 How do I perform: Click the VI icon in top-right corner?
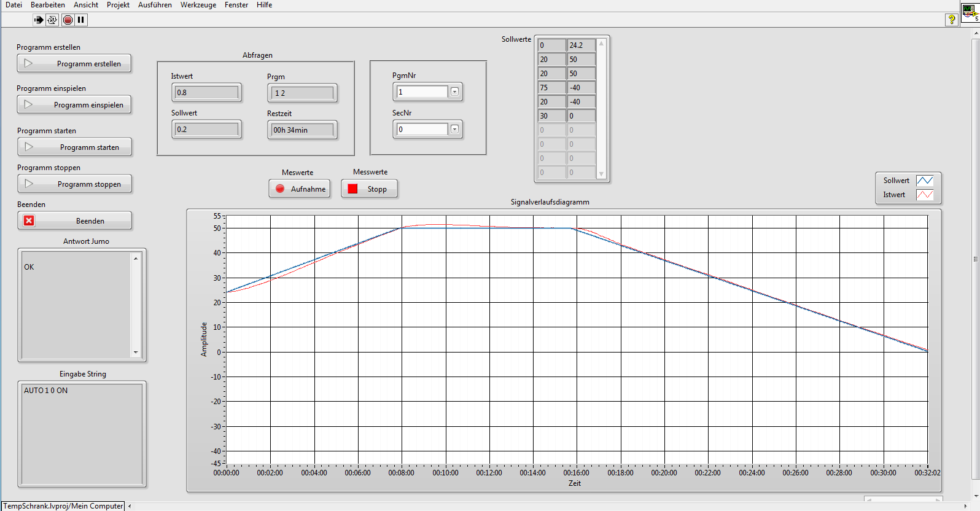coord(970,12)
